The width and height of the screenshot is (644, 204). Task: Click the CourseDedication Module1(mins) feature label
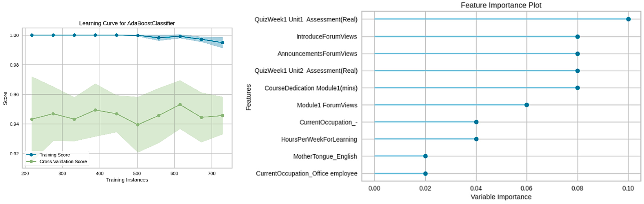click(311, 88)
